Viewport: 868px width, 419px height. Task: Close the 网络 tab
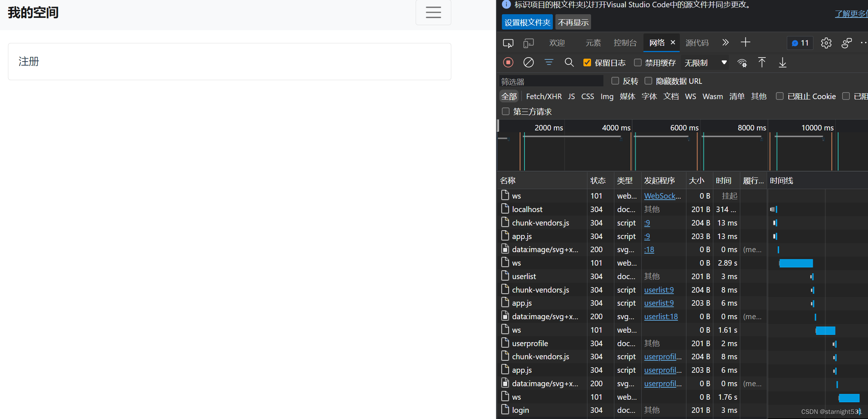pos(673,43)
